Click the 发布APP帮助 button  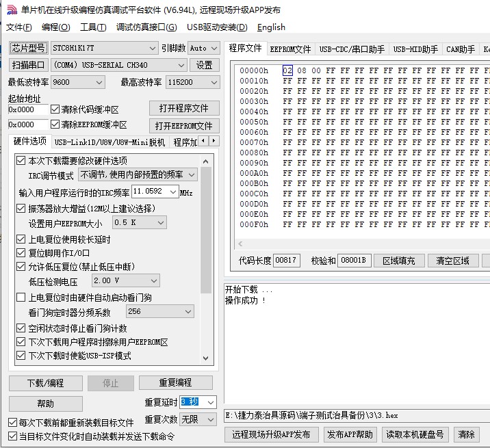point(350,434)
